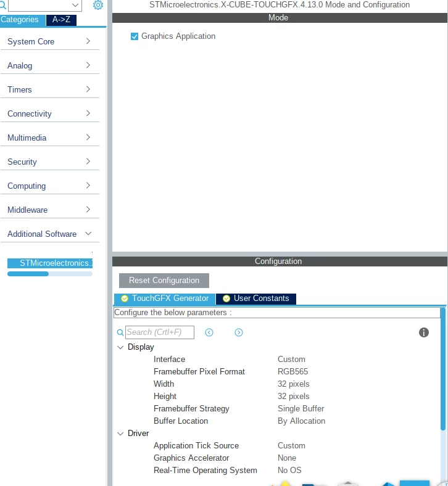Uncheck the Graphics Application checkbox

click(x=135, y=36)
